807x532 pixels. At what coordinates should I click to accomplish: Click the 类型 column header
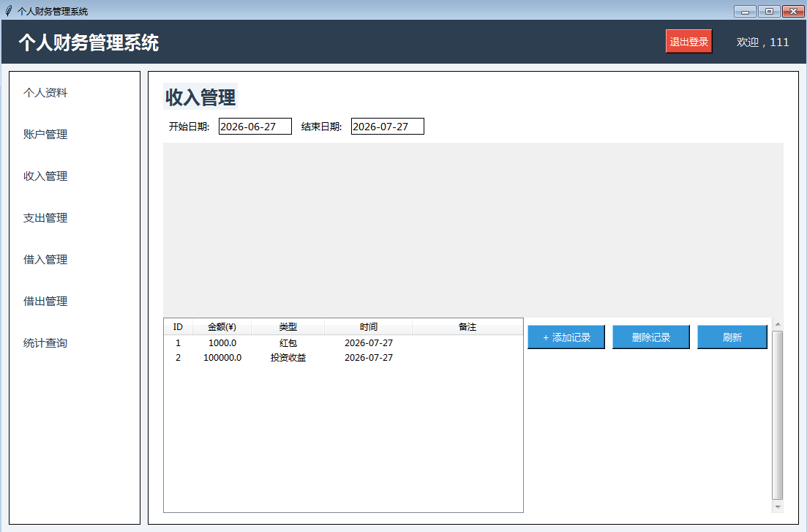[288, 326]
